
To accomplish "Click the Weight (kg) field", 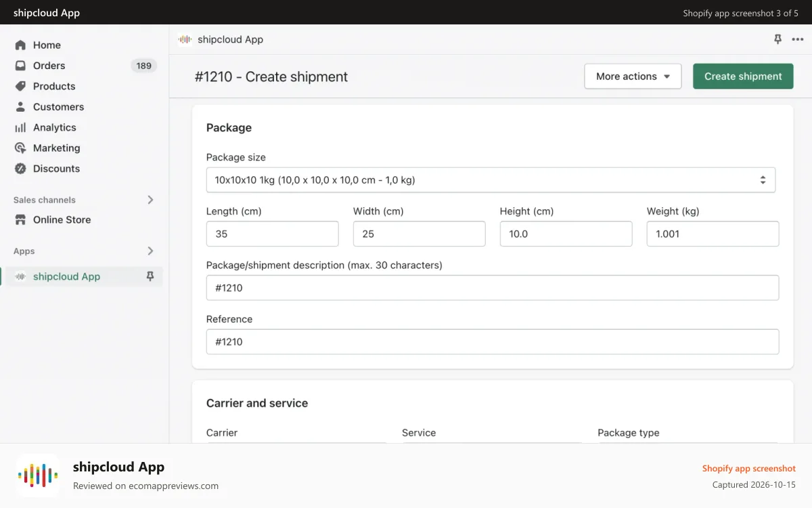I will tap(713, 234).
